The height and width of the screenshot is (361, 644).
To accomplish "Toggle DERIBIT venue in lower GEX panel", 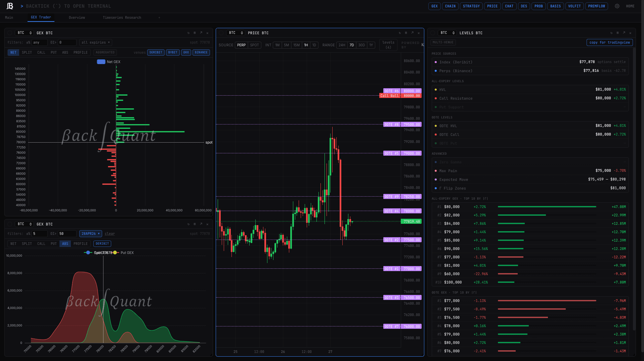I will (x=102, y=244).
